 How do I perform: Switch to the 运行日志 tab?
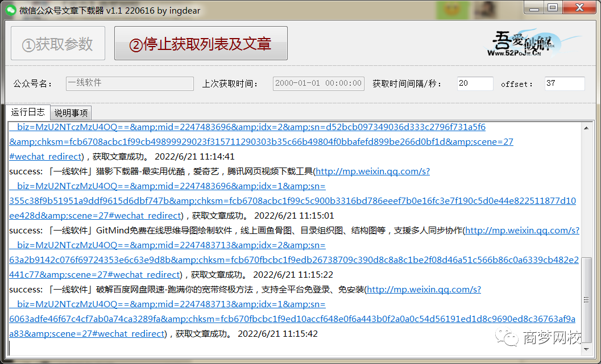(x=28, y=112)
